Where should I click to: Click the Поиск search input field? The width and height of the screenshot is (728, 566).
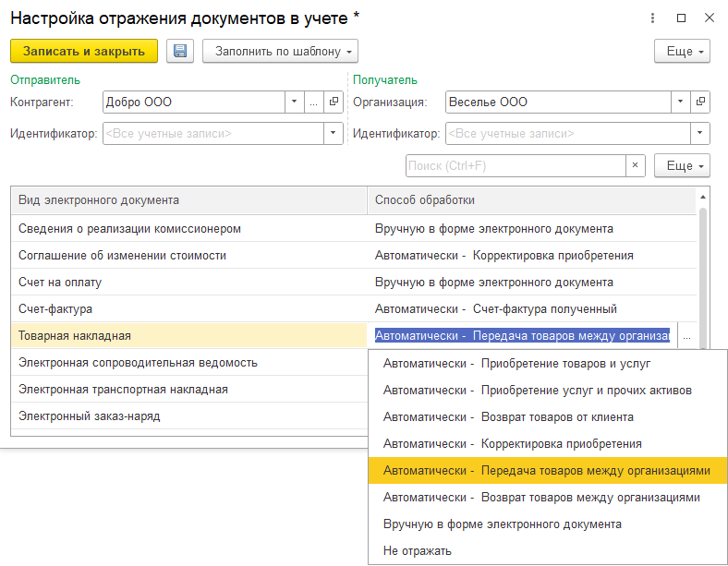(x=516, y=166)
